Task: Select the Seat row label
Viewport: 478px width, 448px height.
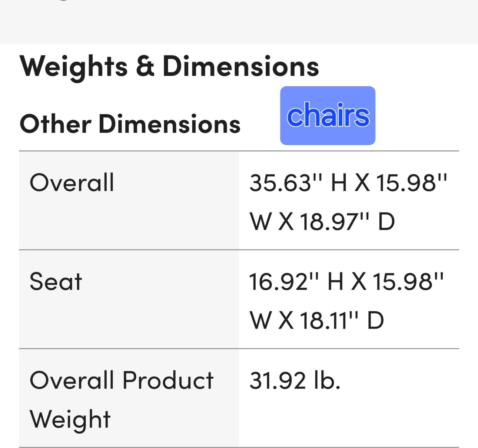Action: (x=56, y=281)
